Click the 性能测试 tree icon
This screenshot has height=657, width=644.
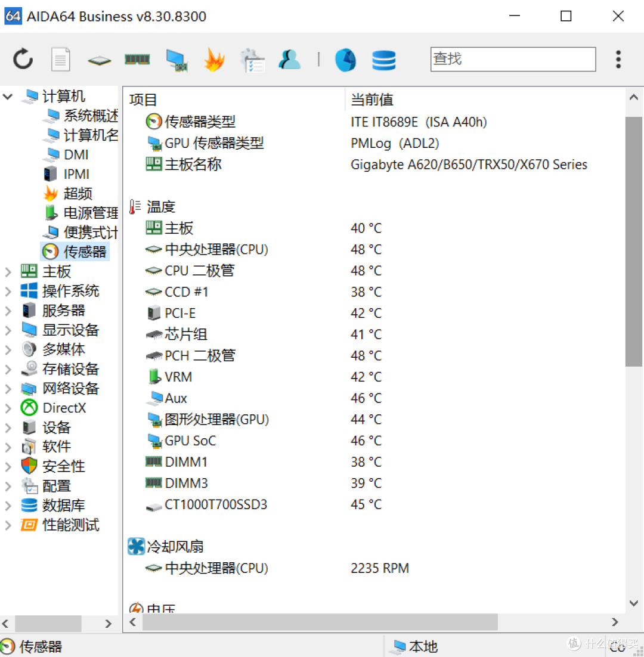tap(29, 525)
